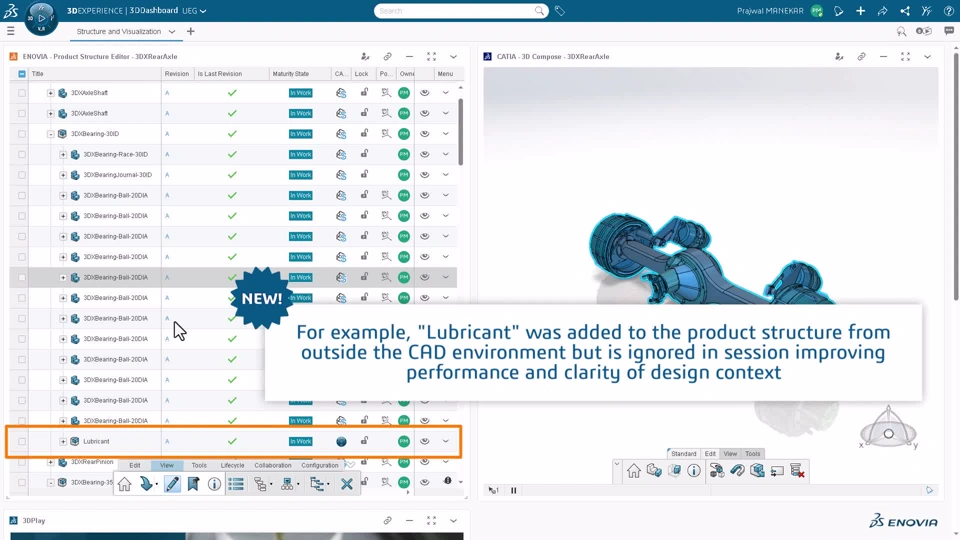The height and width of the screenshot is (540, 960).
Task: Open the Product Structure Editor widget menu chevron
Action: click(453, 56)
